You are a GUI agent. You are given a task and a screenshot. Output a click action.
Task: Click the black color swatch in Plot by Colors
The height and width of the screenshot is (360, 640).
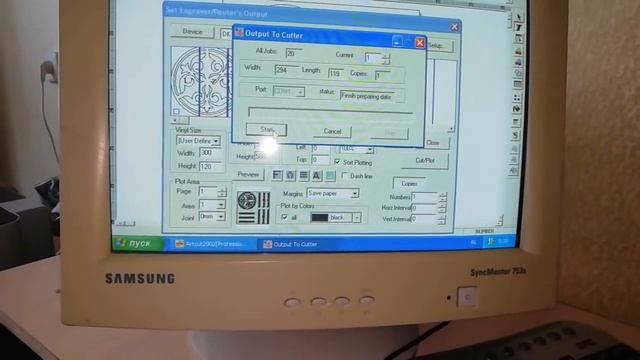click(x=320, y=218)
